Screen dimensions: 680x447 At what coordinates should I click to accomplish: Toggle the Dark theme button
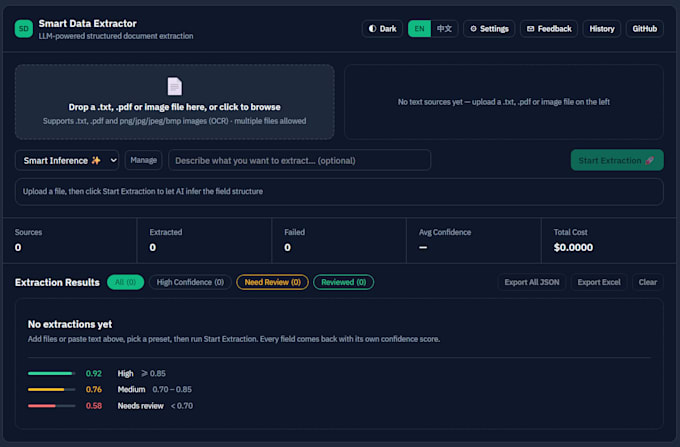point(382,29)
